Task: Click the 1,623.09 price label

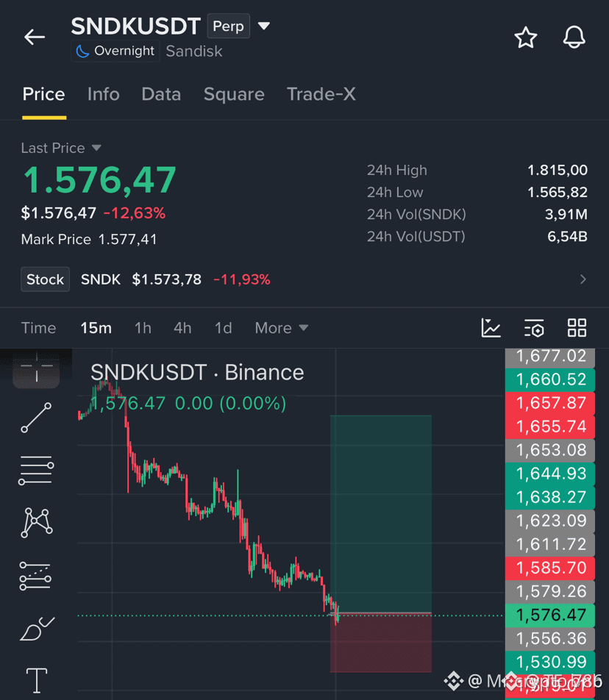Action: (x=550, y=521)
